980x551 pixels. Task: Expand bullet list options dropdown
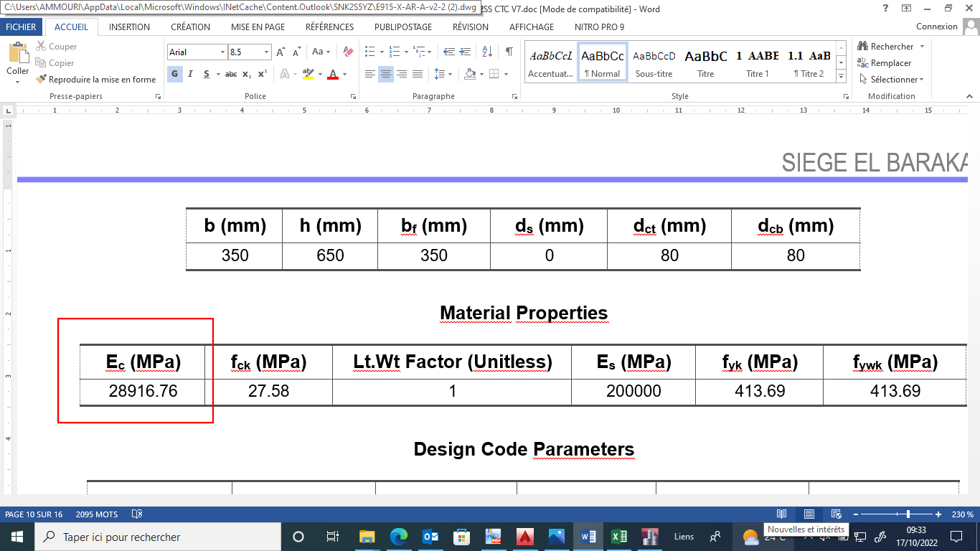point(382,52)
